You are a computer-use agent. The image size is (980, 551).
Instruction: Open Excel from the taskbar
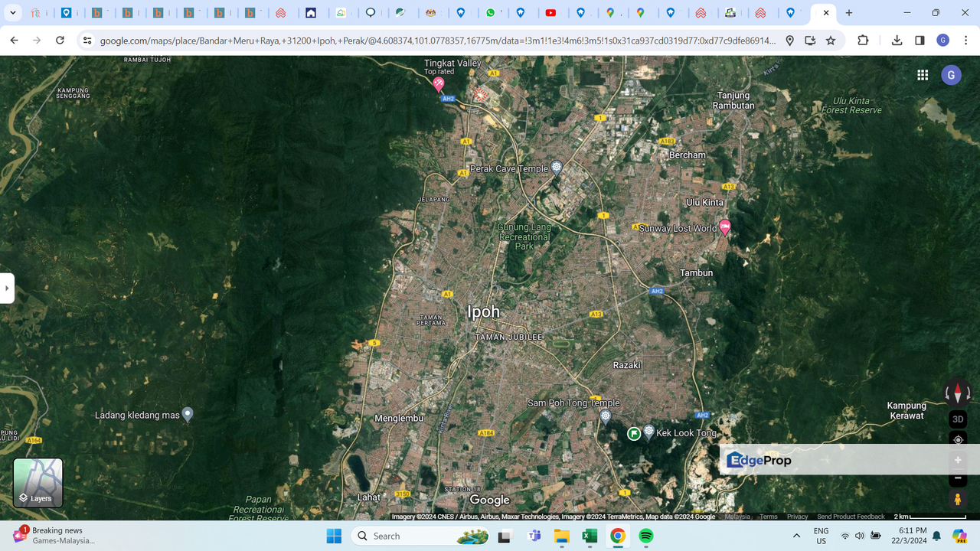(x=590, y=536)
